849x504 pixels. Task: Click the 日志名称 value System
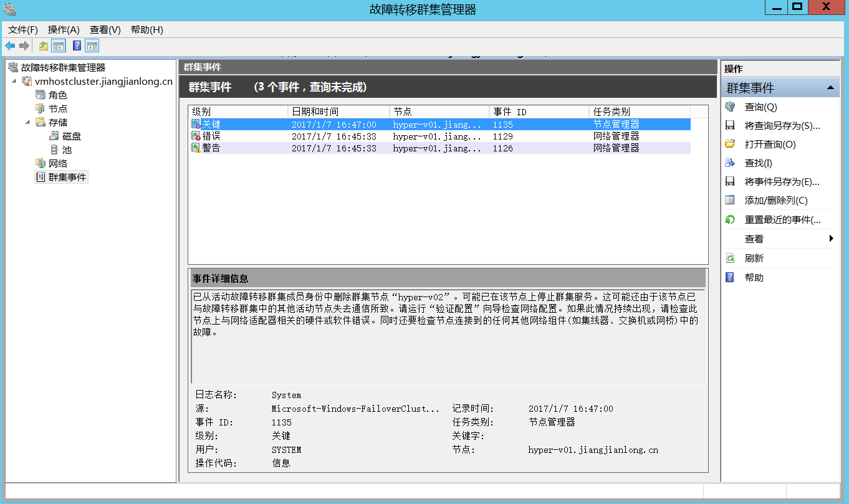tap(286, 395)
